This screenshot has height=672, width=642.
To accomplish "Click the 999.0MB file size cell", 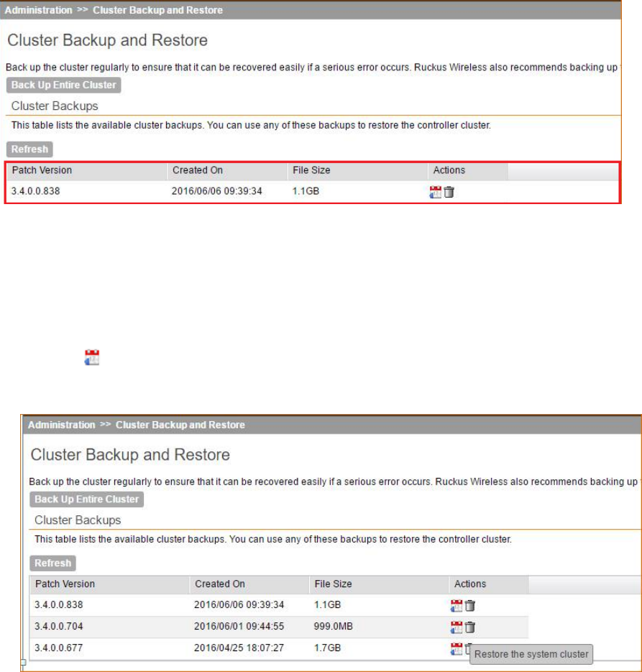I will 333,626.
